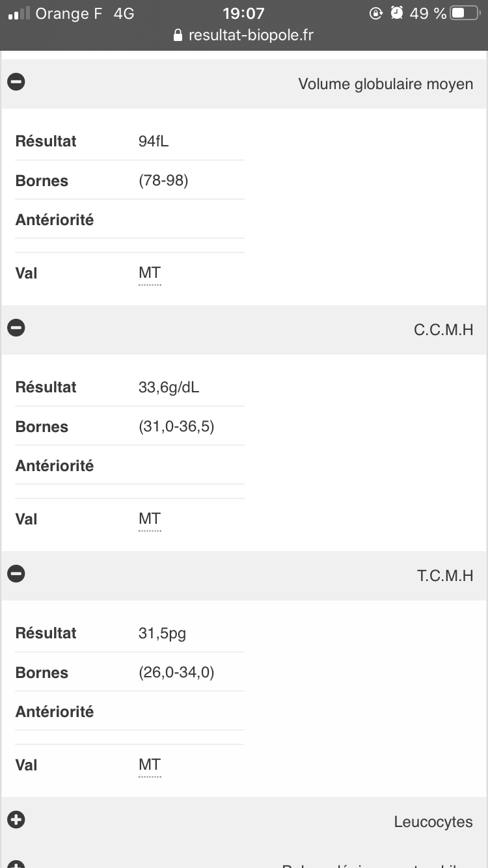488x868 pixels.
Task: Tap the 19:07 clock in status bar
Action: coord(243,13)
